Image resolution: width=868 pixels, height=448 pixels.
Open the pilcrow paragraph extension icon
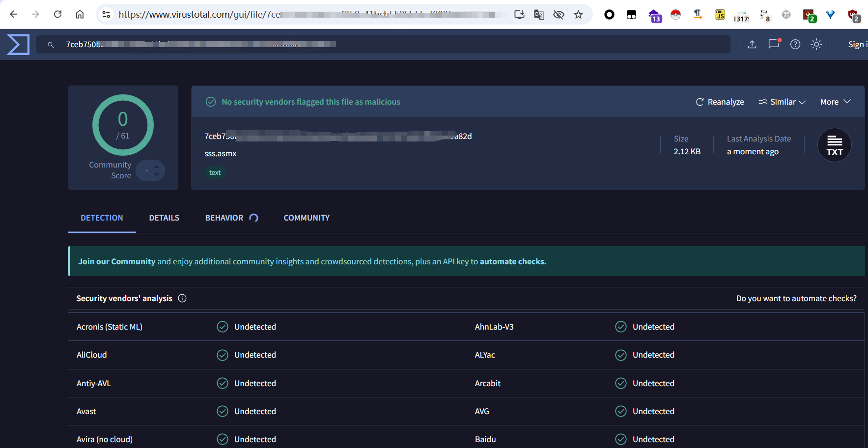[698, 15]
